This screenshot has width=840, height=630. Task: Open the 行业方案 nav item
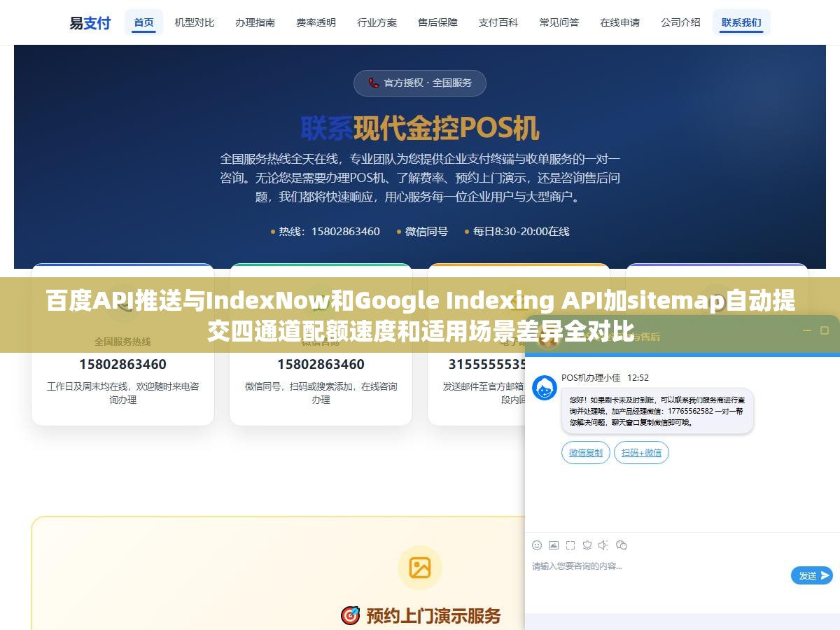(x=377, y=22)
